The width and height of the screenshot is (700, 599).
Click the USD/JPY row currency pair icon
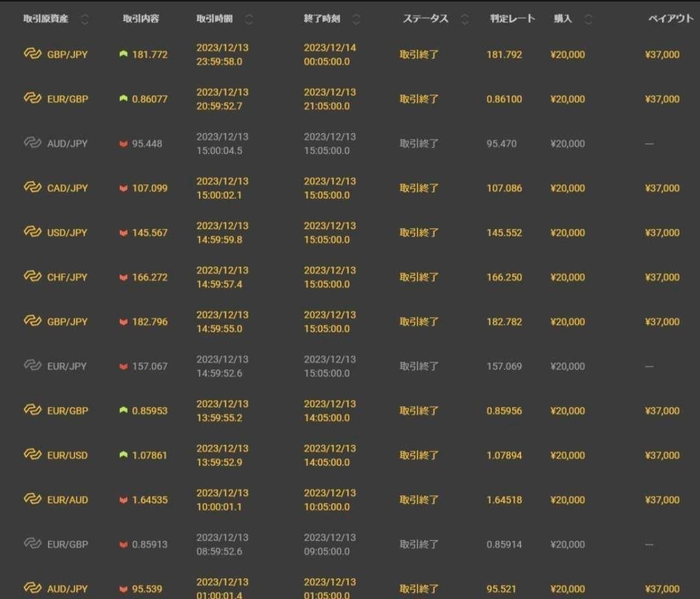(x=32, y=232)
